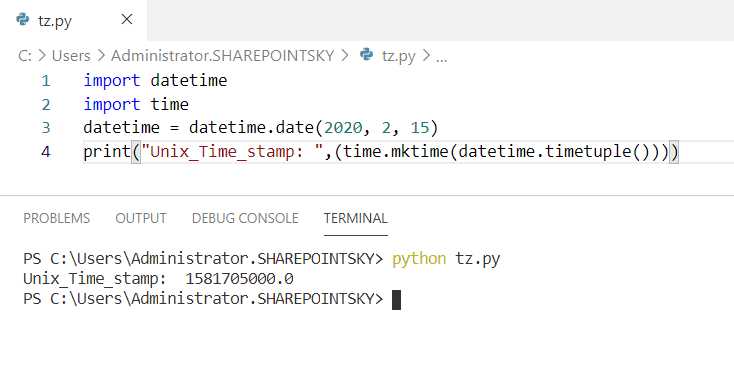
Task: Click the datetime.date(2020, 2, 15) call
Action: pos(314,127)
